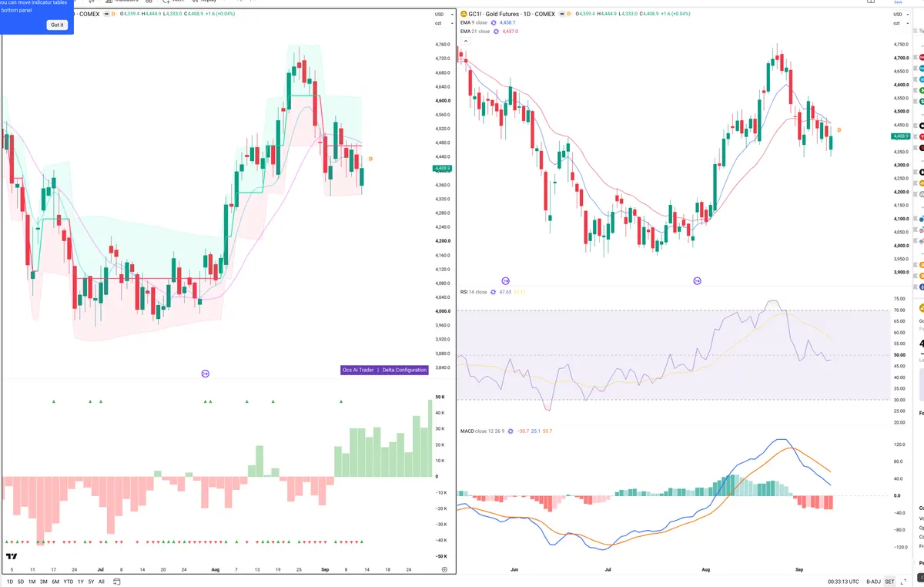Image resolution: width=924 pixels, height=587 pixels.
Task: Click the TradingView logo on left chart
Action: 12,556
